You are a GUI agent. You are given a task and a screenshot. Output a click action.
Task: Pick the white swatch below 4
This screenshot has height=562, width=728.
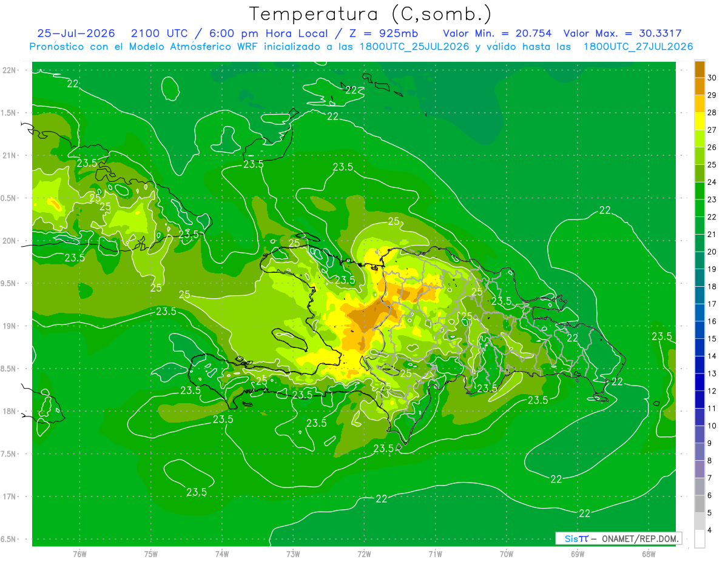(699, 539)
